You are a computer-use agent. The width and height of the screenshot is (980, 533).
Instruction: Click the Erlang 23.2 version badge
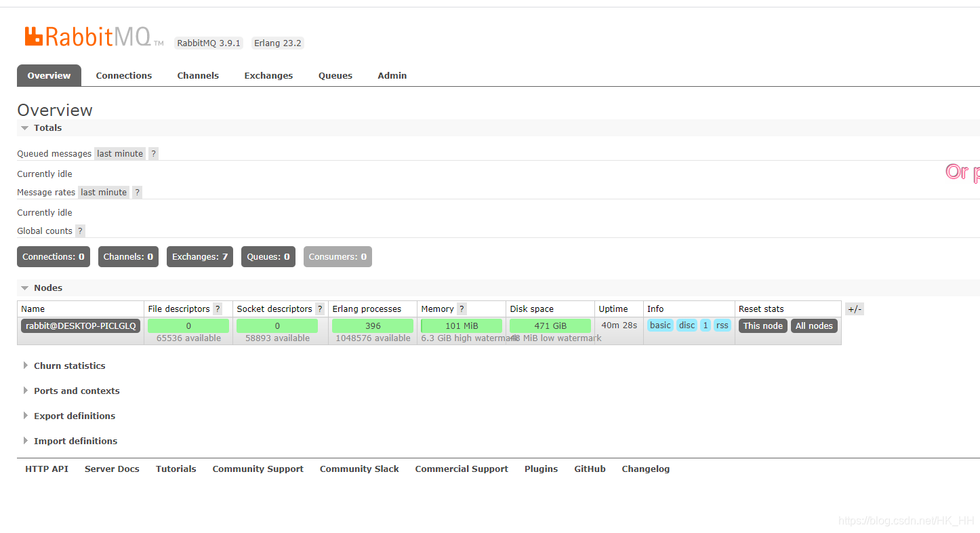278,43
